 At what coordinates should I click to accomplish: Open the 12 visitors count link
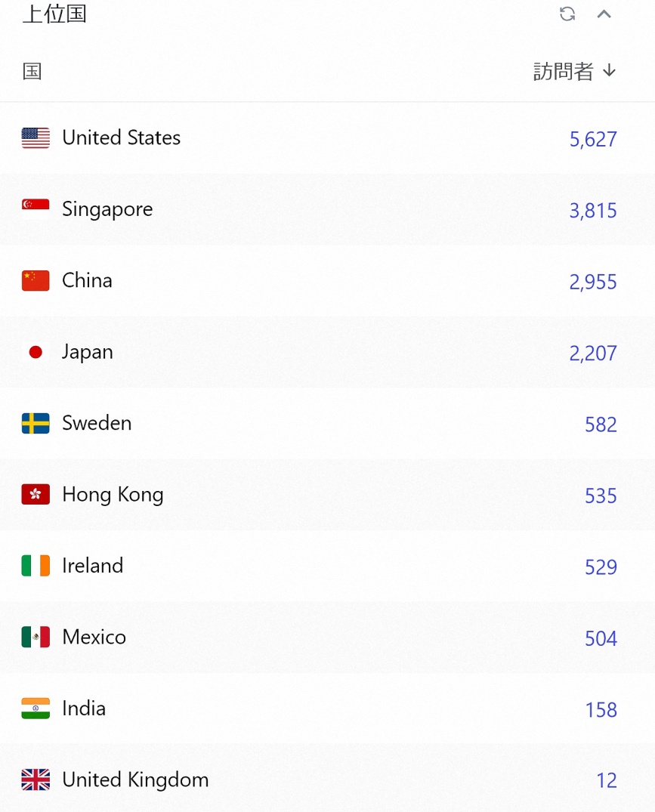tap(607, 780)
